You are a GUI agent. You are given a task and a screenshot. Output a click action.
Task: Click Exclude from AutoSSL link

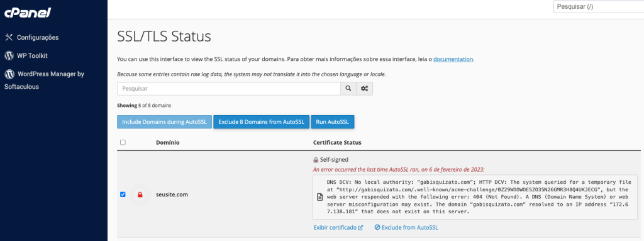pyautogui.click(x=407, y=227)
